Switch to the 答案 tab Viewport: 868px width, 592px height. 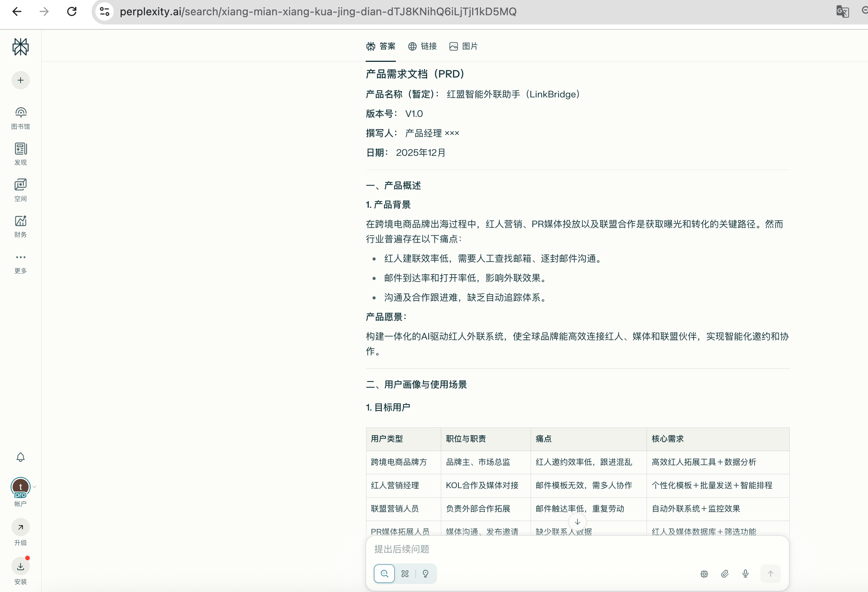(x=381, y=47)
